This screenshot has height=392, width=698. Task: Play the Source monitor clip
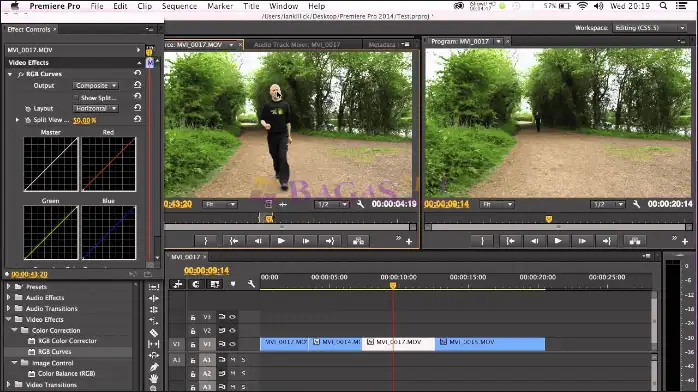pyautogui.click(x=281, y=241)
